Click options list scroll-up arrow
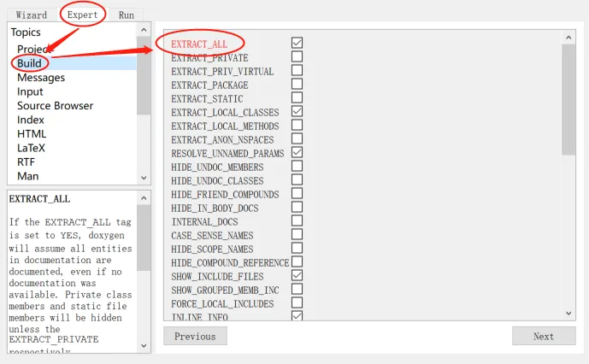The image size is (589, 364). [568, 38]
